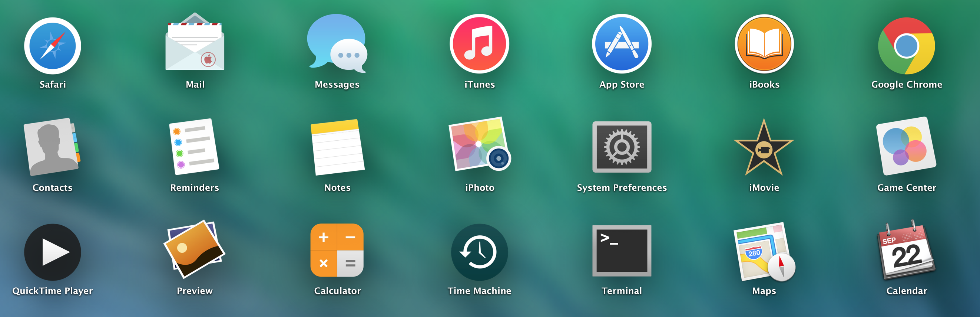
Task: Click the "Time Machine" label text
Action: coord(479,291)
